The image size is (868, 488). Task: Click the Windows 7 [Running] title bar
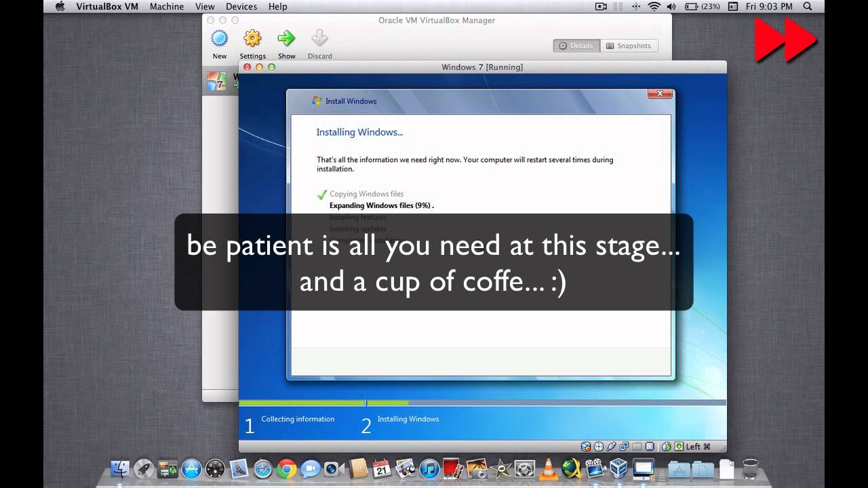pyautogui.click(x=482, y=67)
